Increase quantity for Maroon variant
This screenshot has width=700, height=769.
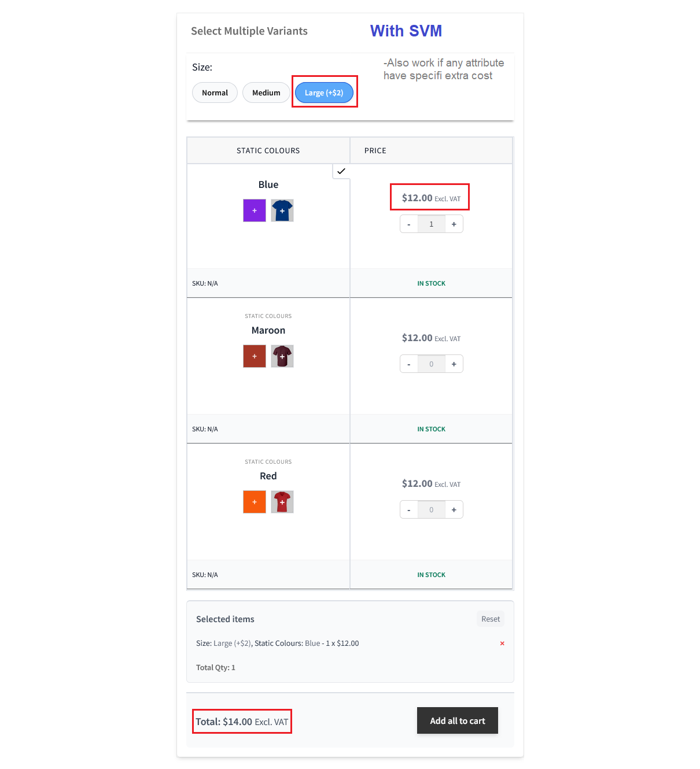[454, 364]
